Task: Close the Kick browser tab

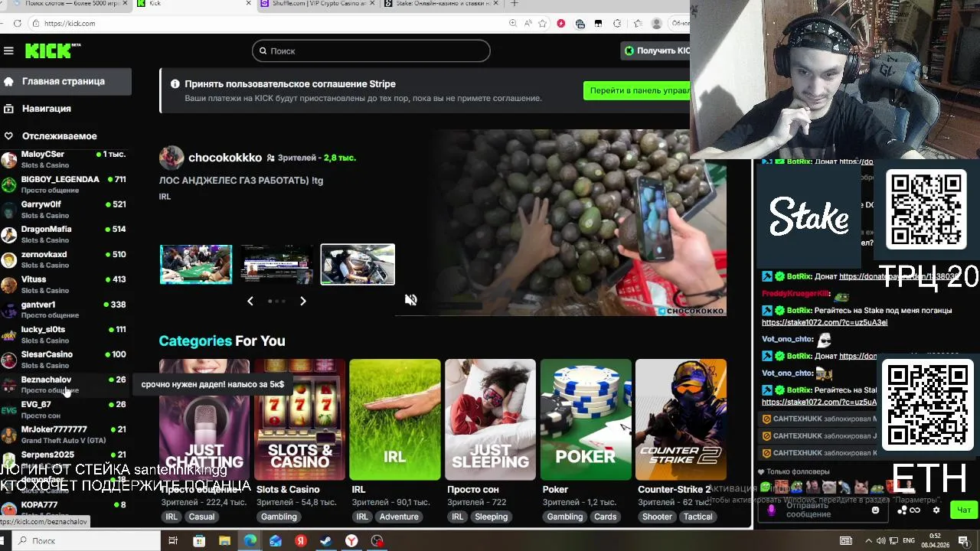Action: click(x=248, y=4)
